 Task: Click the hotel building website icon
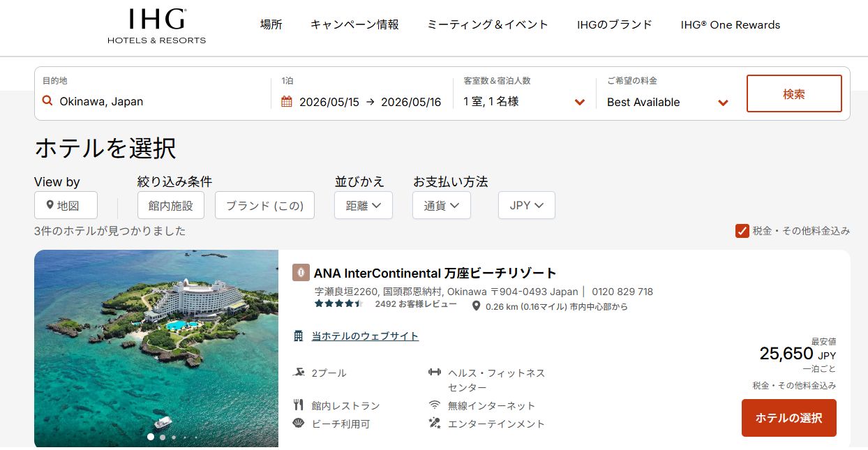pos(299,336)
